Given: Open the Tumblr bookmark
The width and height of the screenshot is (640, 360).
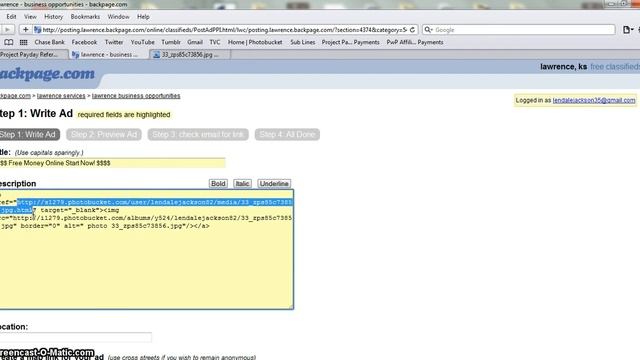Looking at the screenshot, I should [x=171, y=42].
